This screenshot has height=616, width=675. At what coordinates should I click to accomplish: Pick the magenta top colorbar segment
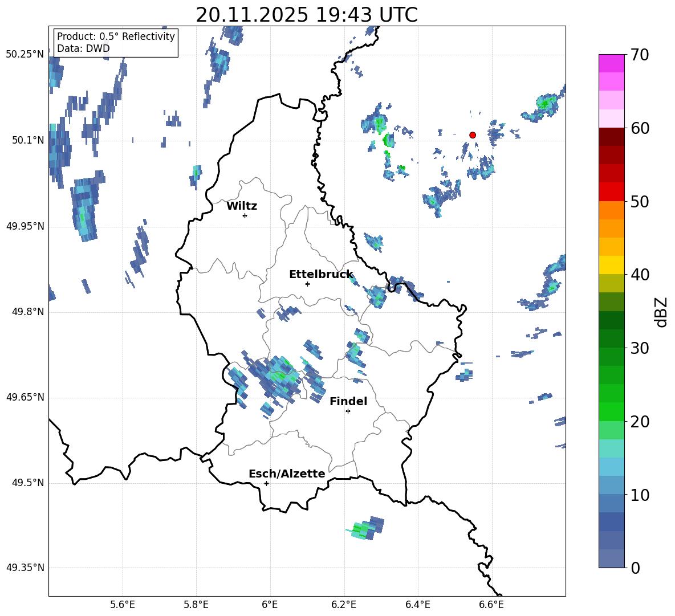(x=611, y=64)
